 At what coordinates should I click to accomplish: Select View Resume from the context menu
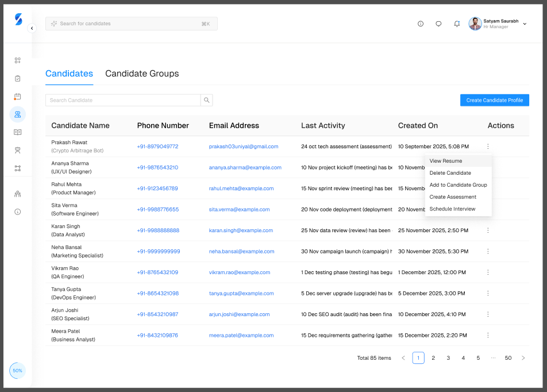click(x=446, y=161)
